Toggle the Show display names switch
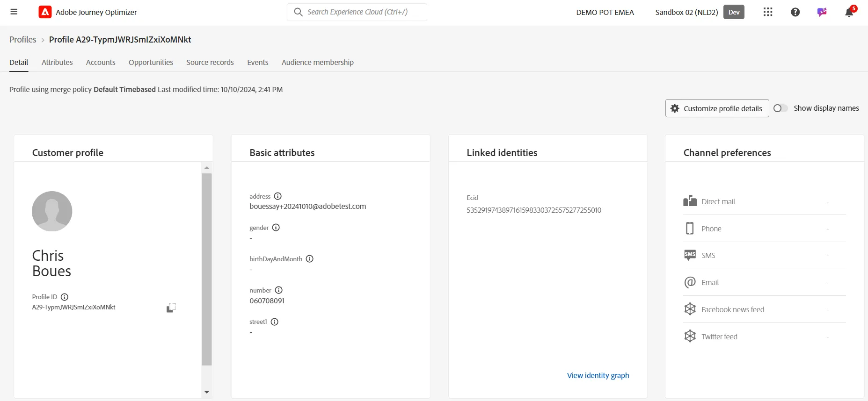 coord(780,108)
